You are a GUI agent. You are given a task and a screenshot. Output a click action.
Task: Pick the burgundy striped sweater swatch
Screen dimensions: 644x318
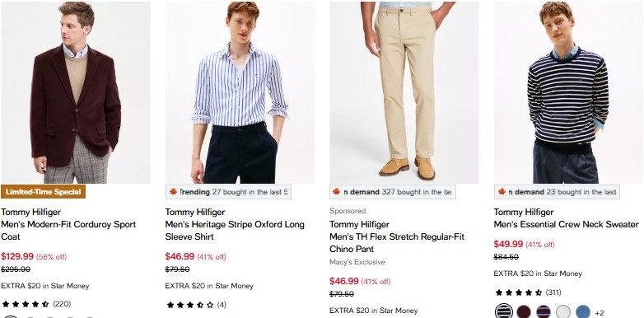(544, 311)
